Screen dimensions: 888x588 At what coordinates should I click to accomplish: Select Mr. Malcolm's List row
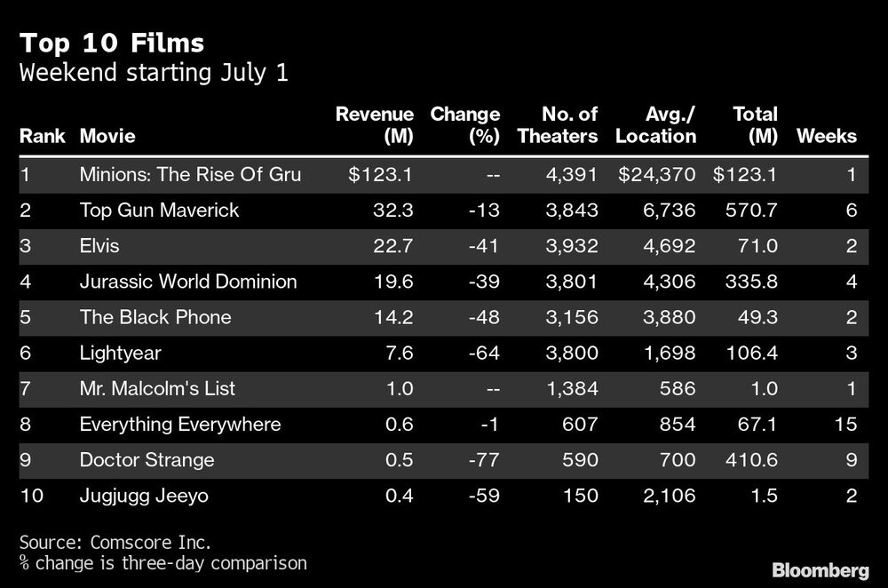click(x=157, y=388)
